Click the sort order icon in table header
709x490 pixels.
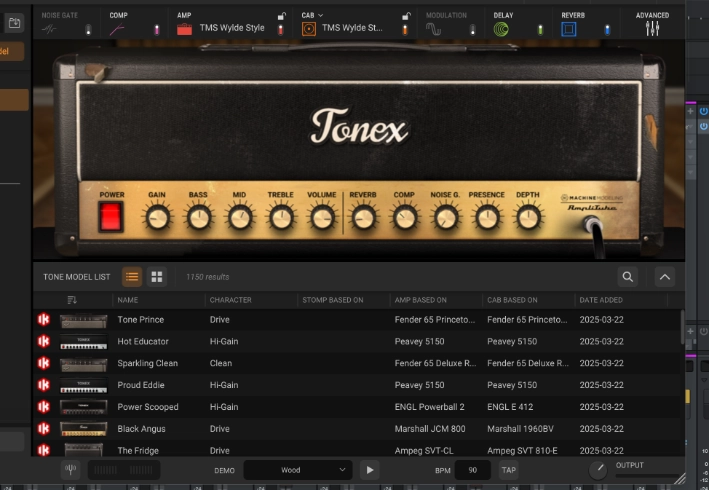pyautogui.click(x=72, y=300)
